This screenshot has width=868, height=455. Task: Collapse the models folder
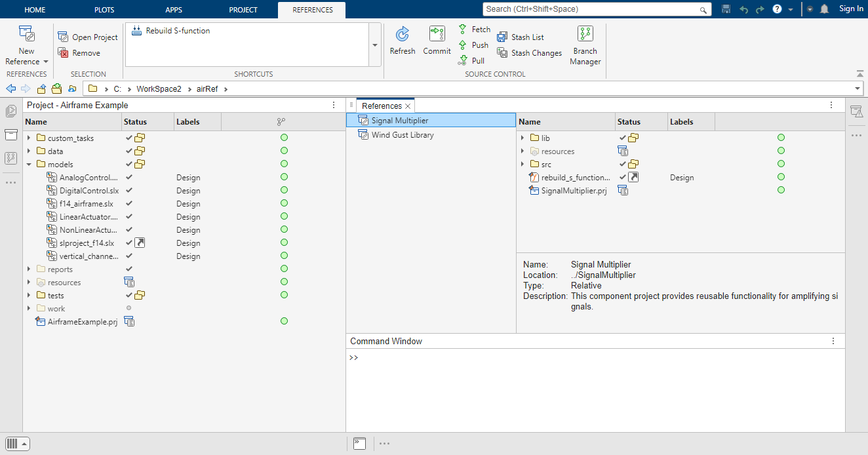[x=28, y=164]
